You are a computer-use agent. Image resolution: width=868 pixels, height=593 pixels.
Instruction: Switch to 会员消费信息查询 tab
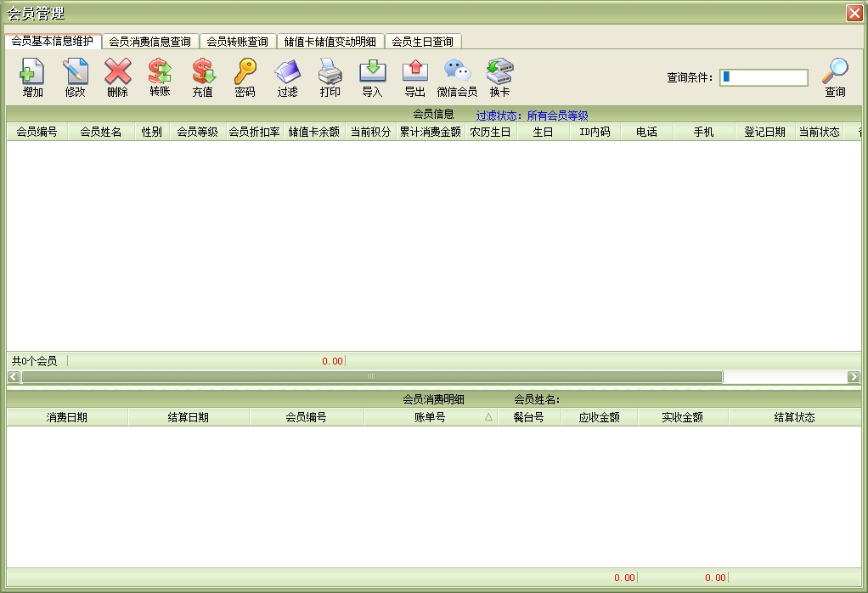150,42
